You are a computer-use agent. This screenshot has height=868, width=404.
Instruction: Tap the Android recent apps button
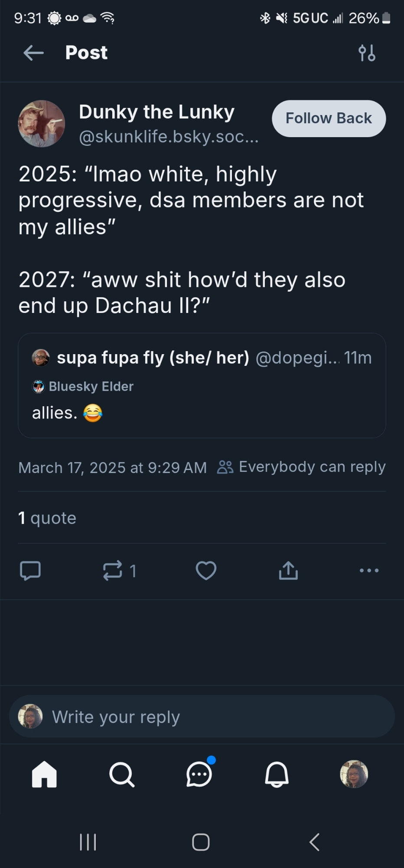88,842
